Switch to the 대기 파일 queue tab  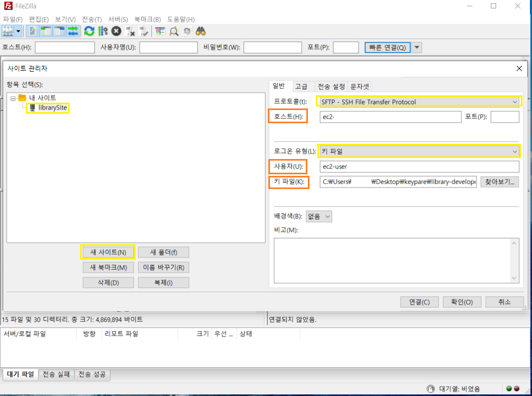pos(21,374)
